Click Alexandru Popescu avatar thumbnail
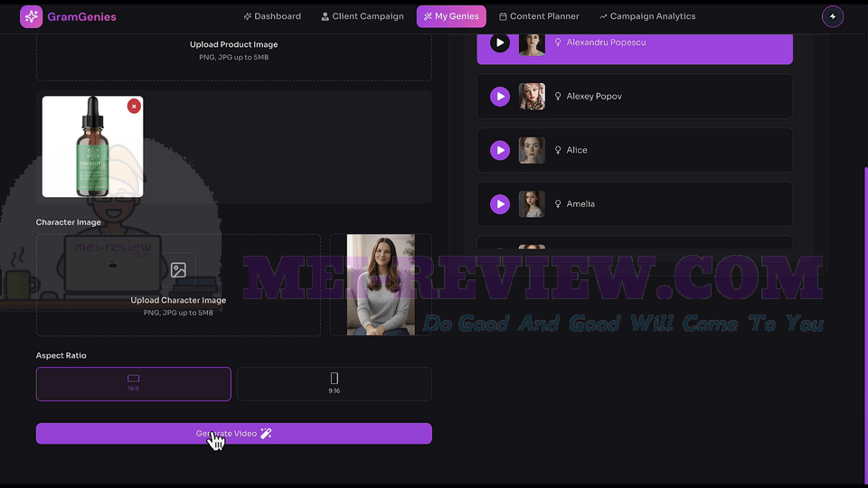Image resolution: width=868 pixels, height=488 pixels. click(532, 45)
